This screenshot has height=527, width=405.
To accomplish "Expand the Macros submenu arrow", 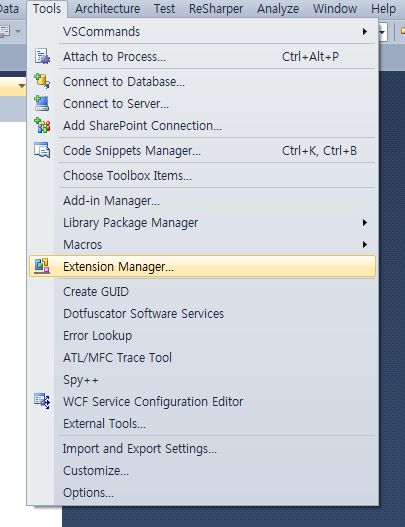I will [365, 244].
